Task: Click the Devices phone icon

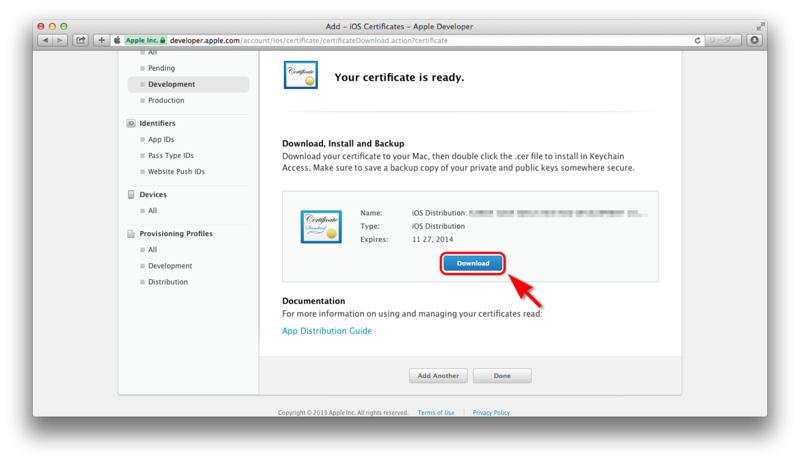Action: [131, 195]
